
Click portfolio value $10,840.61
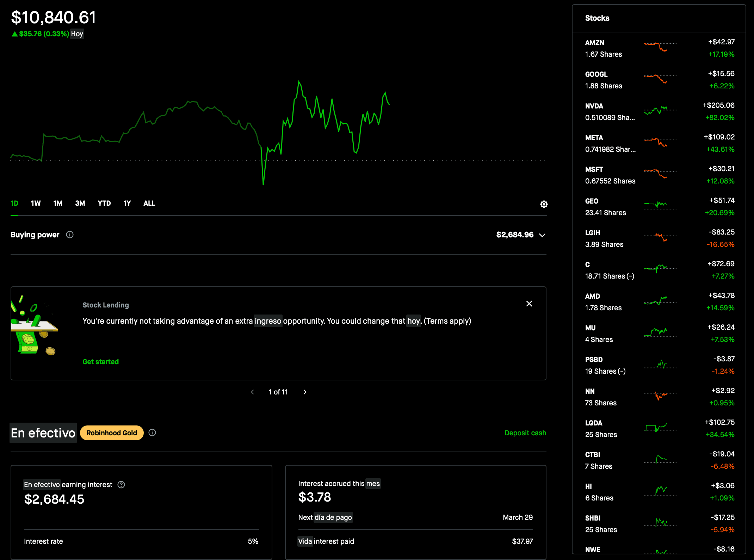[54, 17]
